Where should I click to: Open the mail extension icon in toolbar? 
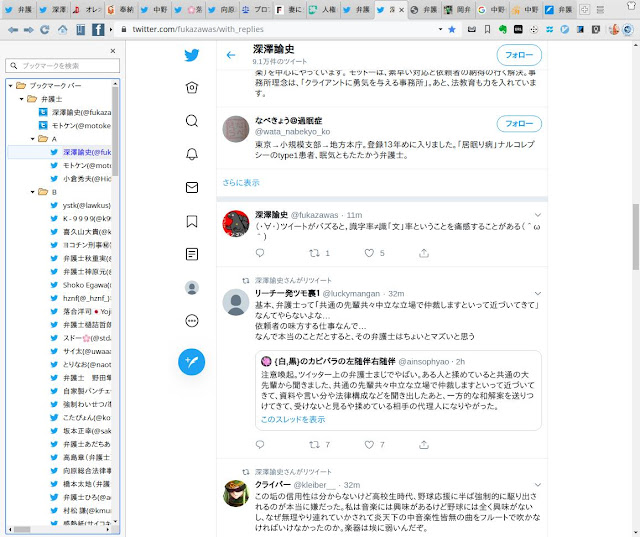point(472,29)
